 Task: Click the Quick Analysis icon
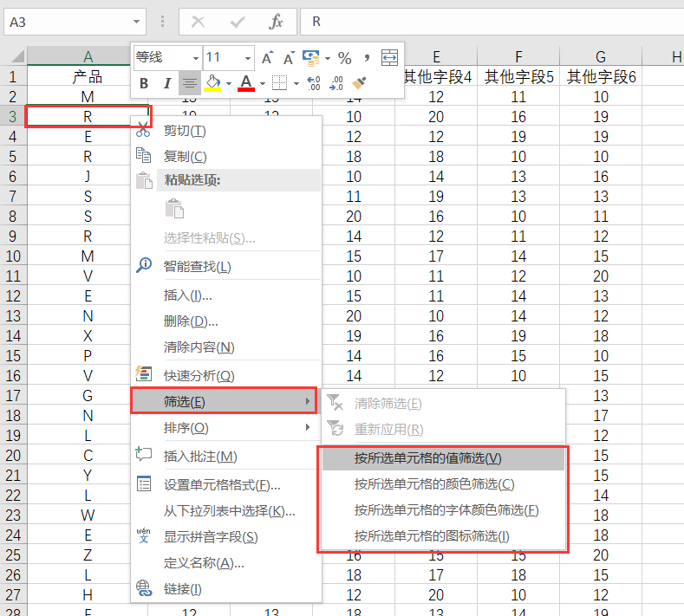tap(144, 374)
